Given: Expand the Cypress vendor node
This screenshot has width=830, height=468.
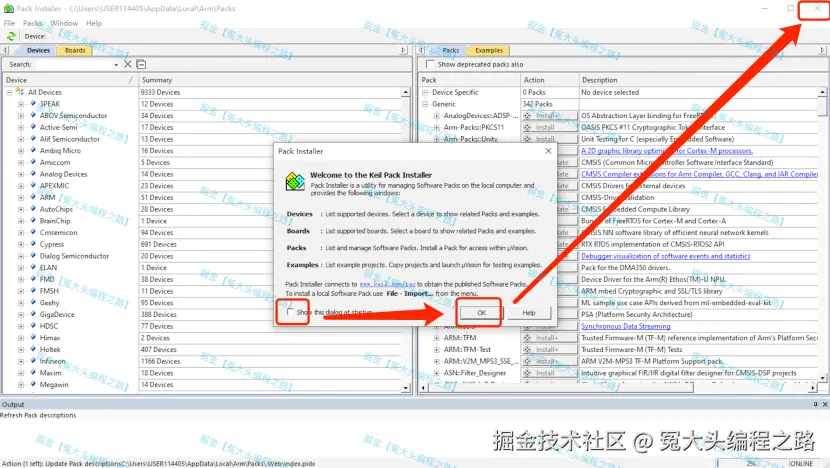Looking at the screenshot, I should 21,244.
